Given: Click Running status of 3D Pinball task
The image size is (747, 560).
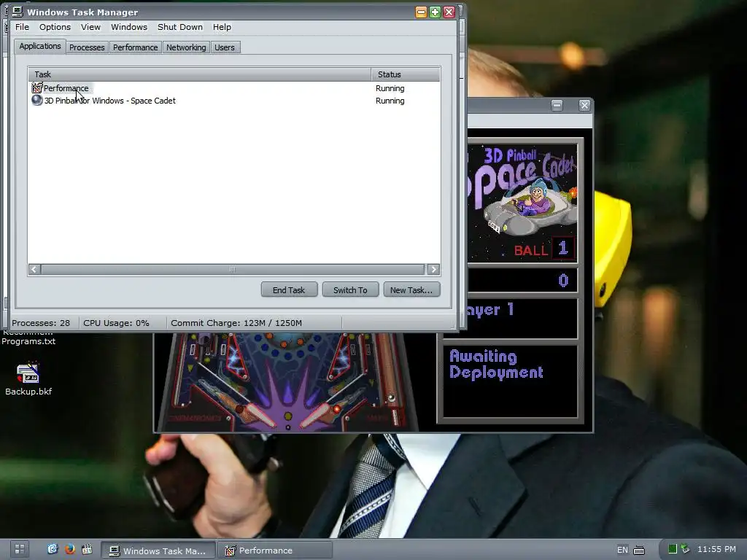Looking at the screenshot, I should 390,101.
